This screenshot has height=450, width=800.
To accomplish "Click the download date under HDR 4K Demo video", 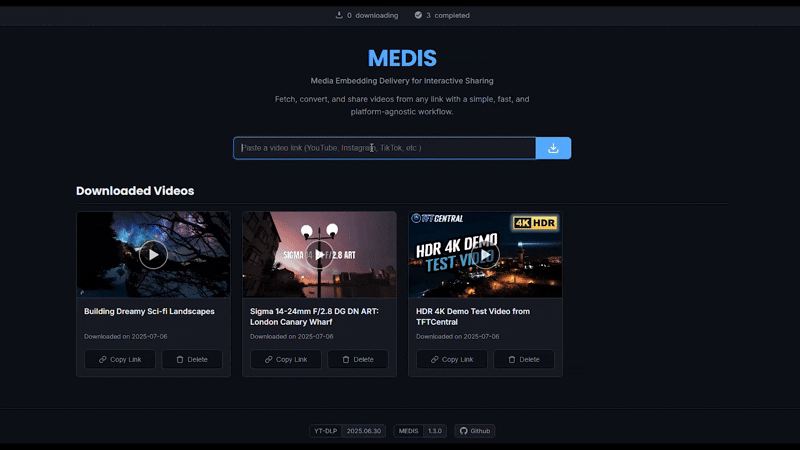I will (x=458, y=336).
